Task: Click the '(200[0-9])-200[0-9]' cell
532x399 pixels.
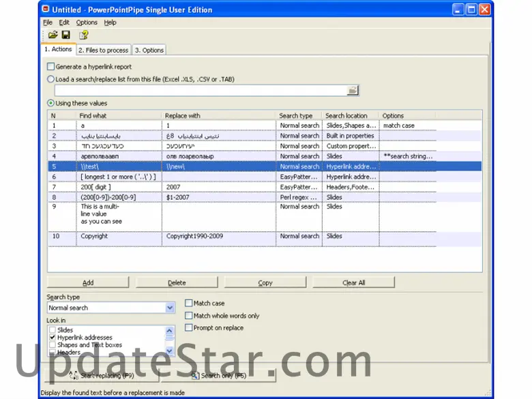Action: [x=119, y=197]
